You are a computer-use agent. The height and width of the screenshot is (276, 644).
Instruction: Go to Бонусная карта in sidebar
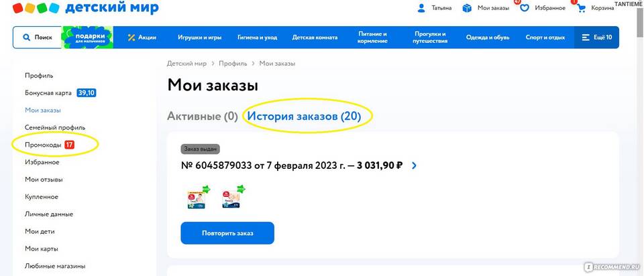point(48,92)
